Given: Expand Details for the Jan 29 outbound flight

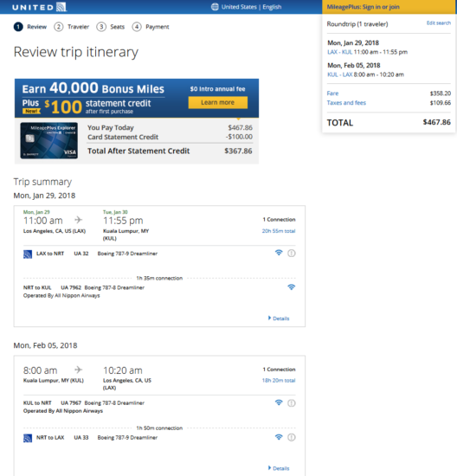Looking at the screenshot, I should 279,318.
